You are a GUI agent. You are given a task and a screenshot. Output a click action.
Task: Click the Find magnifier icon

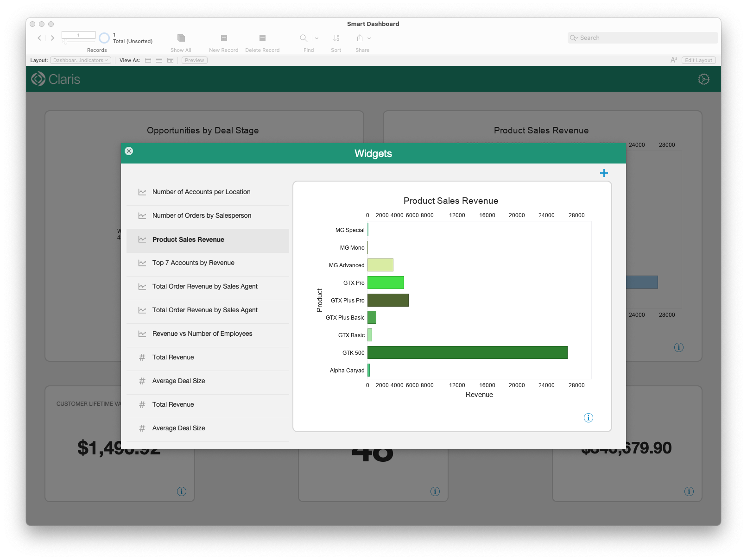[304, 38]
